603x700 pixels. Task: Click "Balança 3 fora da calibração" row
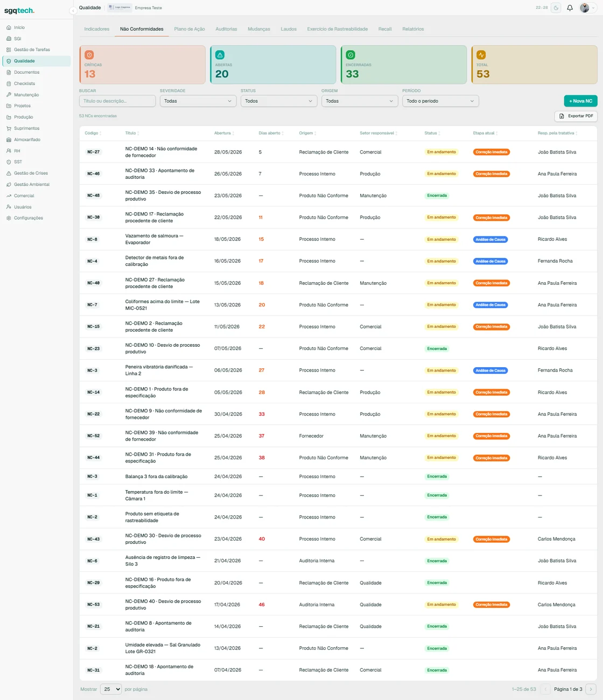tap(338, 477)
